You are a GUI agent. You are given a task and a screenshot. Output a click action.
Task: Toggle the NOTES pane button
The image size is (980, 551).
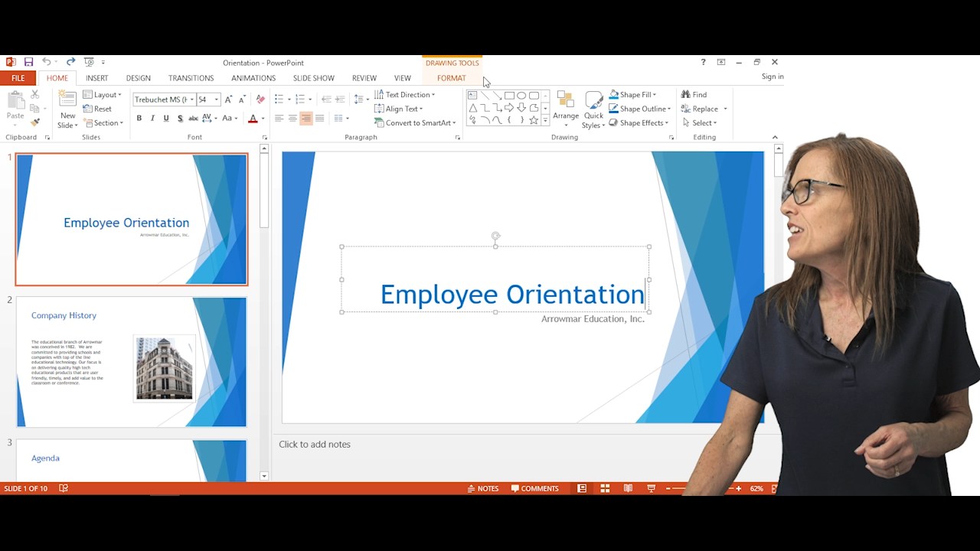click(483, 488)
